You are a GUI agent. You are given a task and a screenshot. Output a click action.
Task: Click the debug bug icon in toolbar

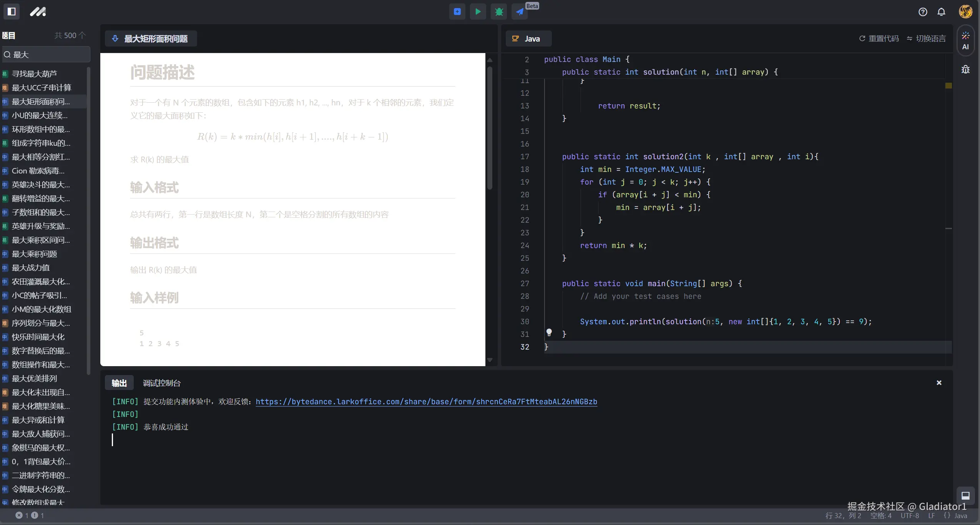click(x=499, y=12)
